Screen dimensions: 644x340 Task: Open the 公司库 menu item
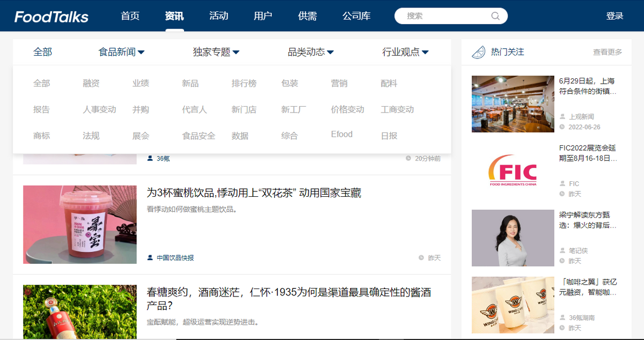[356, 16]
